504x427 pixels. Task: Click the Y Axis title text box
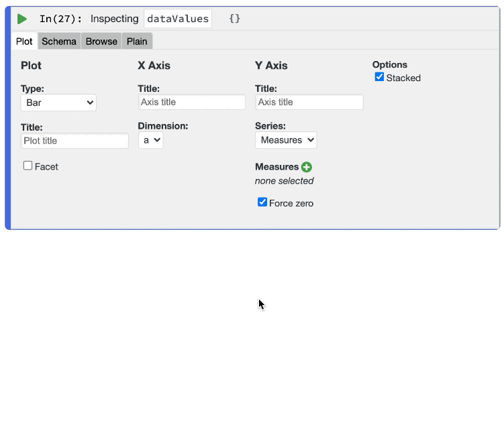[x=309, y=102]
